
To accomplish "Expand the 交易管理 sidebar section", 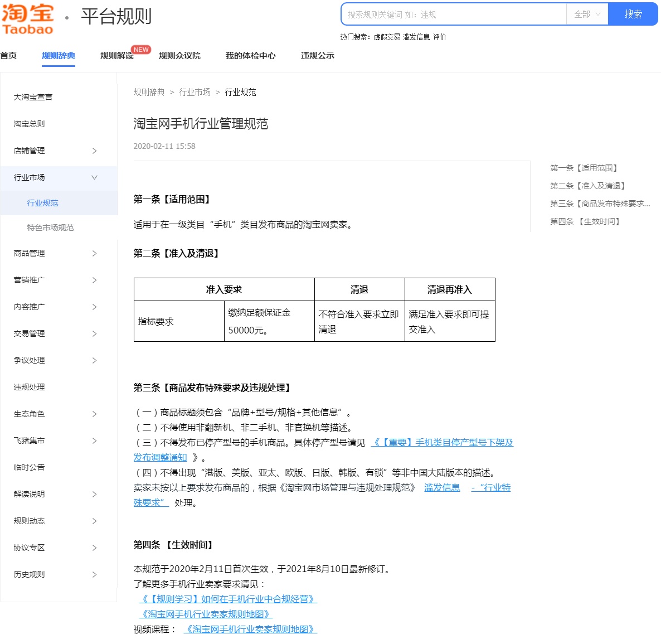I will coord(59,333).
